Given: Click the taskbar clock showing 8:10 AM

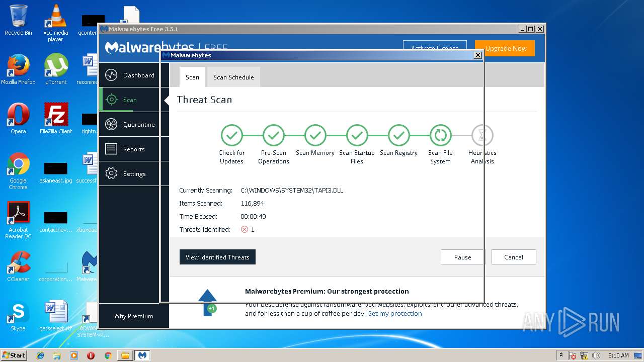Looking at the screenshot, I should [x=618, y=355].
